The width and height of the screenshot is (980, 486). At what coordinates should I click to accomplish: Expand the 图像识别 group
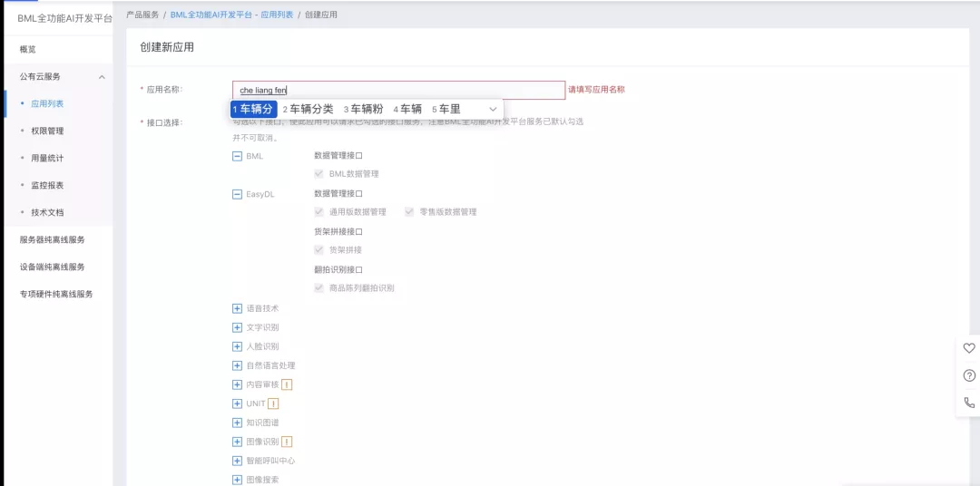[x=237, y=442]
